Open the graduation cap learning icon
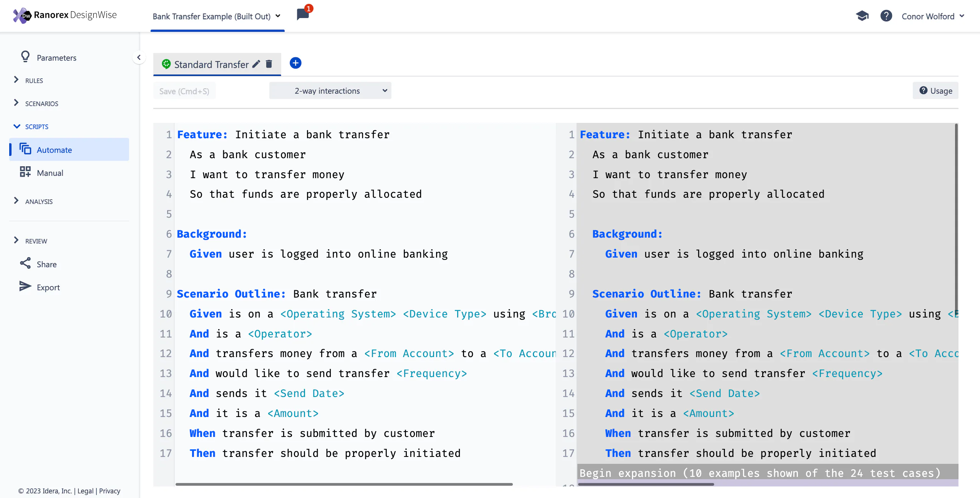The width and height of the screenshot is (980, 498). (x=862, y=16)
